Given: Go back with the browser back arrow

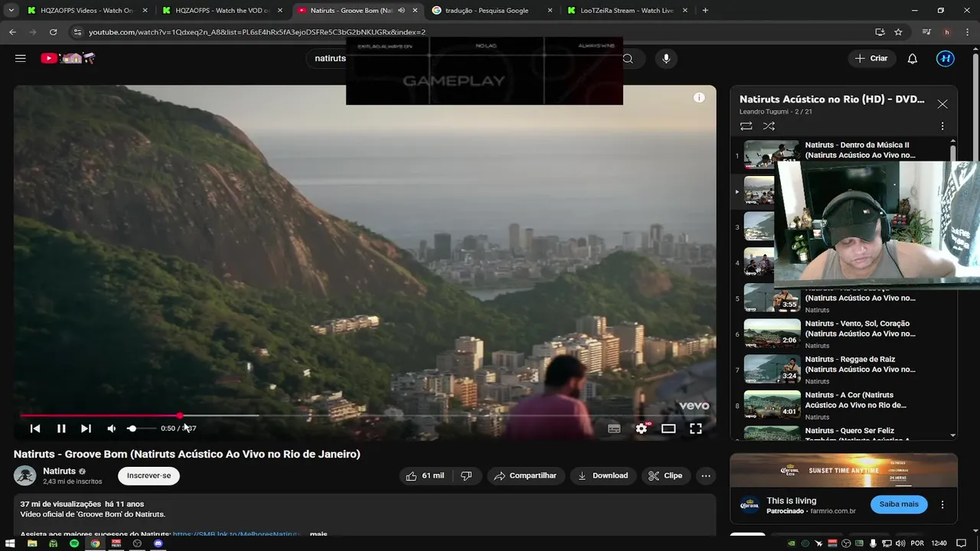Looking at the screenshot, I should (x=12, y=32).
